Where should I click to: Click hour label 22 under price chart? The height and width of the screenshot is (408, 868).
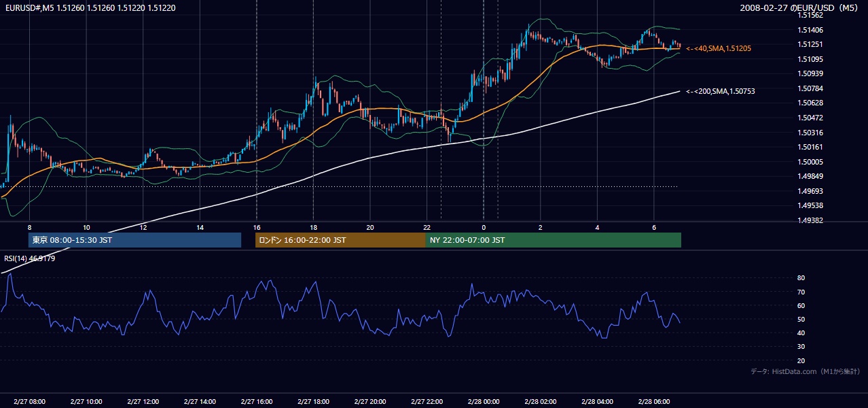tap(427, 227)
